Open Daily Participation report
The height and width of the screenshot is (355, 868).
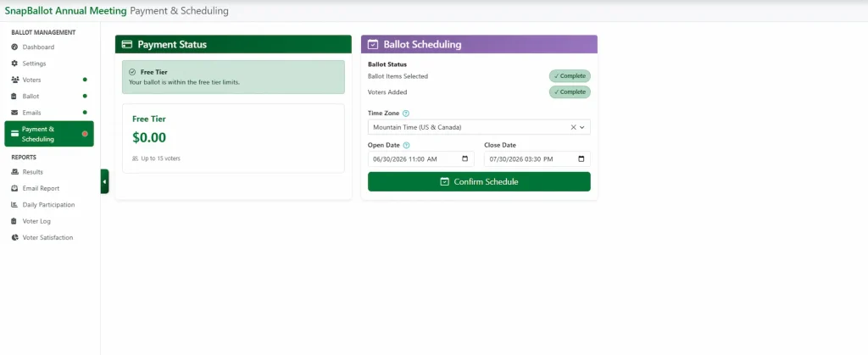click(49, 204)
